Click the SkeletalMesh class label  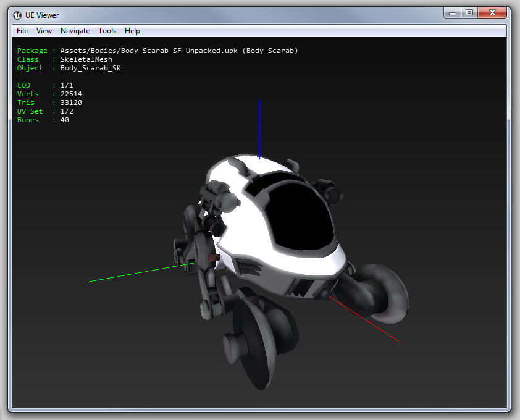(86, 59)
